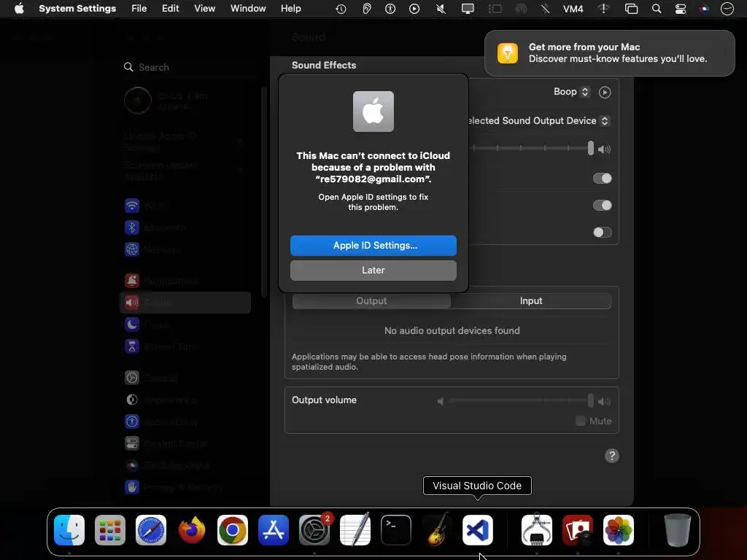Enable the switched-off toggle in Sound Effects
This screenshot has height=560, width=747.
(x=602, y=233)
